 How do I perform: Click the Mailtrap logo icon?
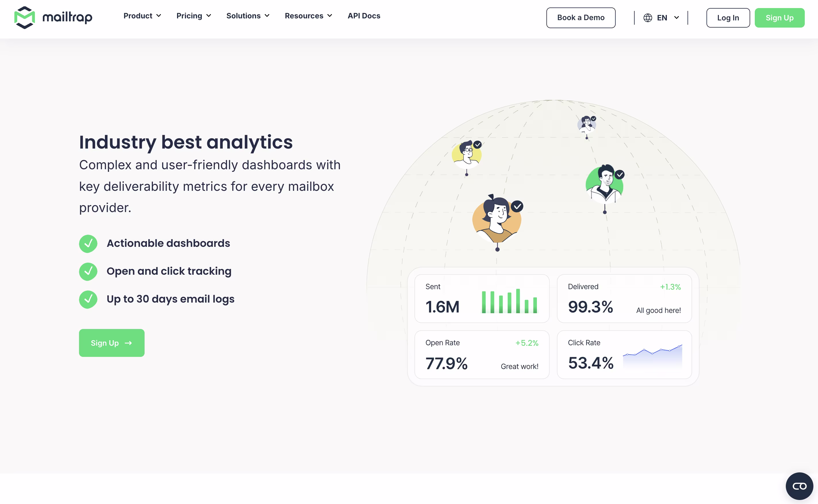click(x=24, y=17)
